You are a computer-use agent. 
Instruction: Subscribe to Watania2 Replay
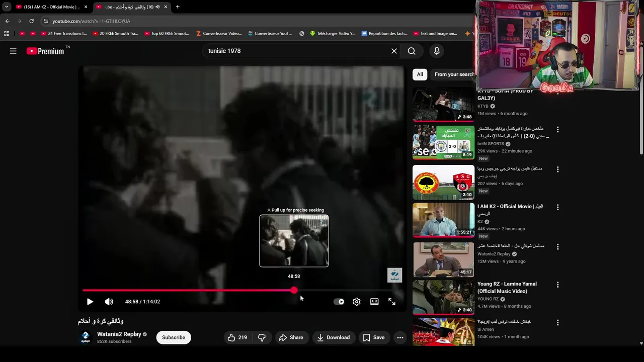174,337
